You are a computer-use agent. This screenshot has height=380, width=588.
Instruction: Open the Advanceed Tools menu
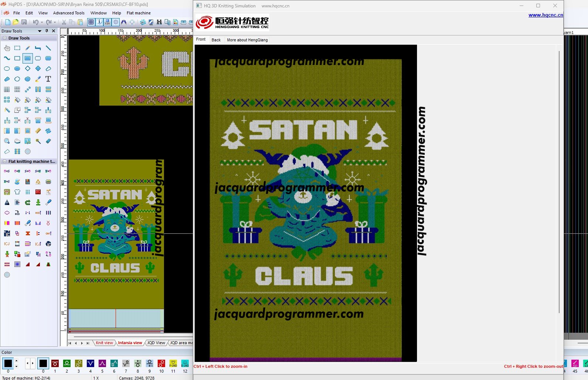pyautogui.click(x=69, y=13)
